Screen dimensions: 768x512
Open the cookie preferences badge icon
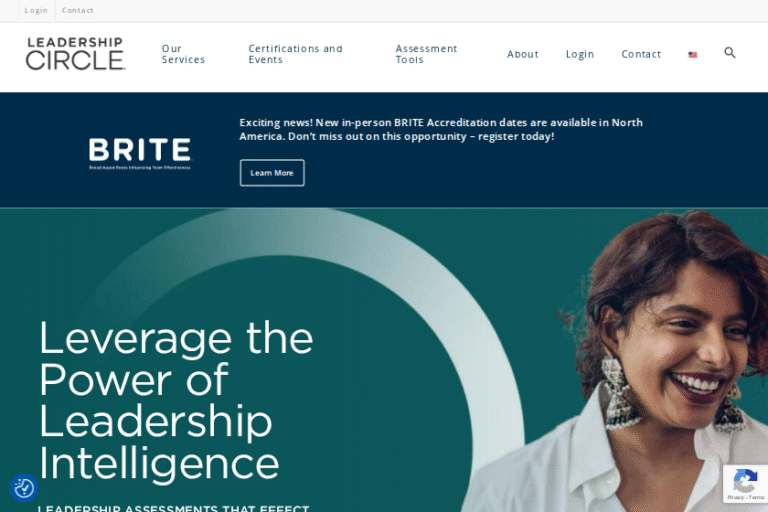(24, 488)
